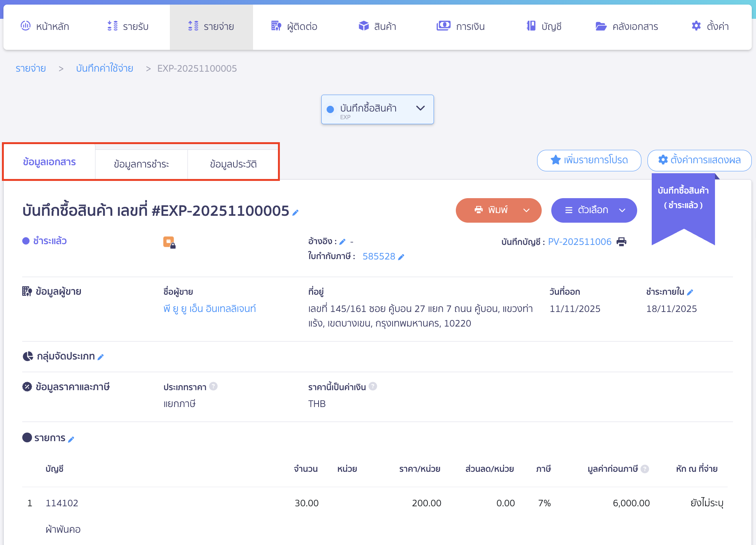Edit tax invoice number 585528 pencil icon
Screen dimensions: 756x545
pyautogui.click(x=401, y=257)
